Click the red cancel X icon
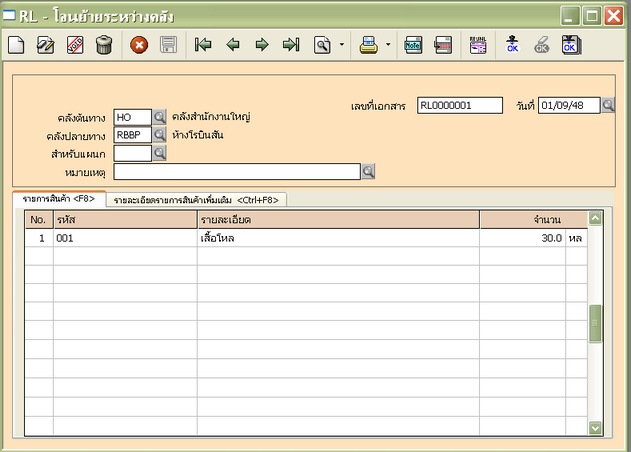Screen dimensions: 631x452 coord(139,45)
